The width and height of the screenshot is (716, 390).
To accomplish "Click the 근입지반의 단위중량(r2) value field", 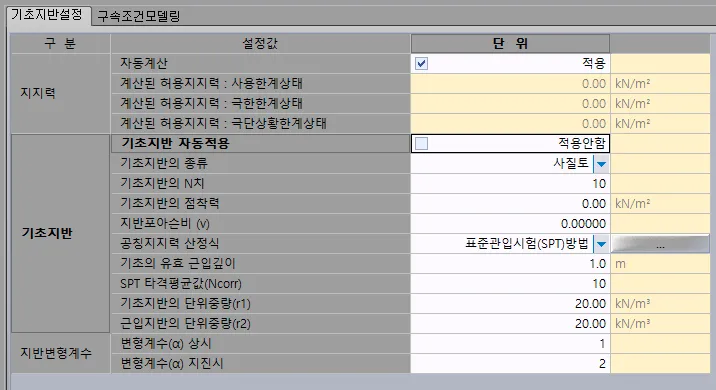I will point(510,323).
